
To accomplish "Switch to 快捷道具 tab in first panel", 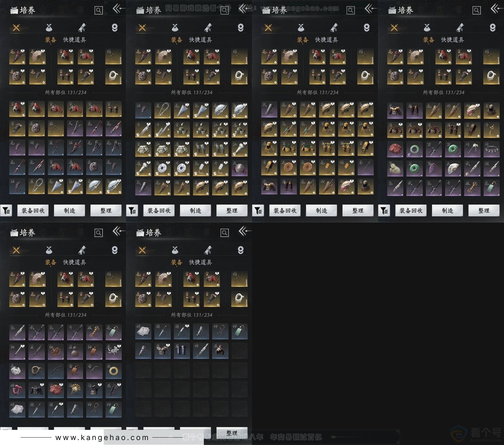I will pos(74,40).
